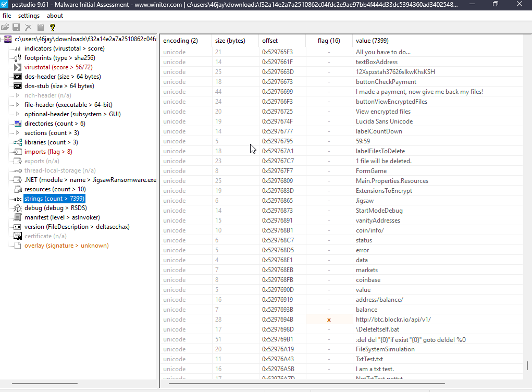The width and height of the screenshot is (532, 392).
Task: Sort by the offset column header
Action: click(282, 41)
